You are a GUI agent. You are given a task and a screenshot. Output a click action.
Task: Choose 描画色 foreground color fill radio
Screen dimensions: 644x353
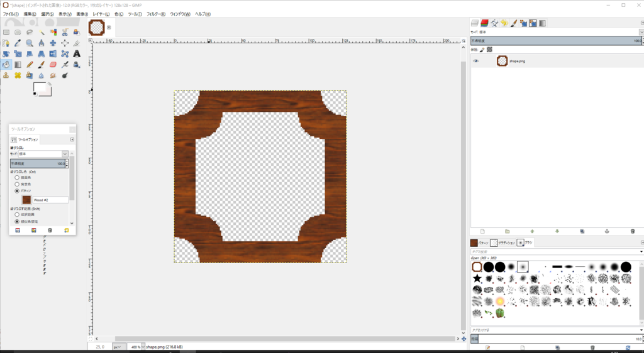pos(17,178)
